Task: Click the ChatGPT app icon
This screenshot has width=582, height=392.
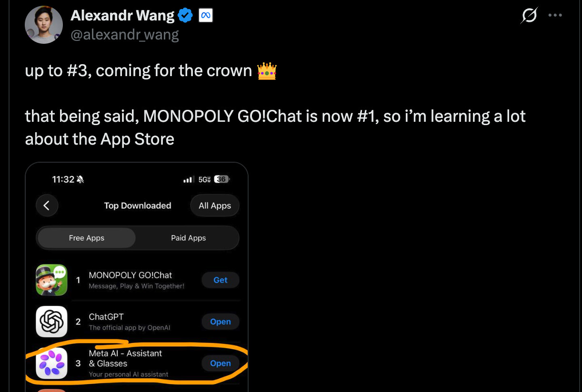Action: click(x=51, y=322)
